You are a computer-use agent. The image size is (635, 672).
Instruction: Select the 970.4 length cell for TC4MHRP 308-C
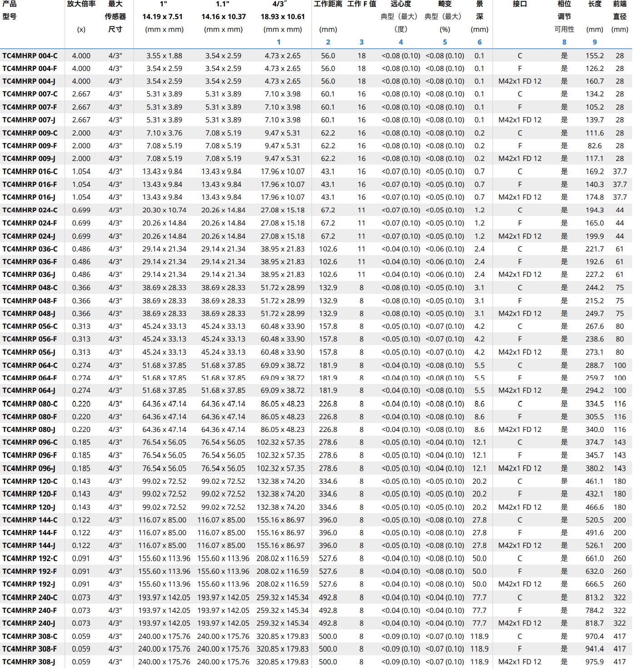[595, 637]
